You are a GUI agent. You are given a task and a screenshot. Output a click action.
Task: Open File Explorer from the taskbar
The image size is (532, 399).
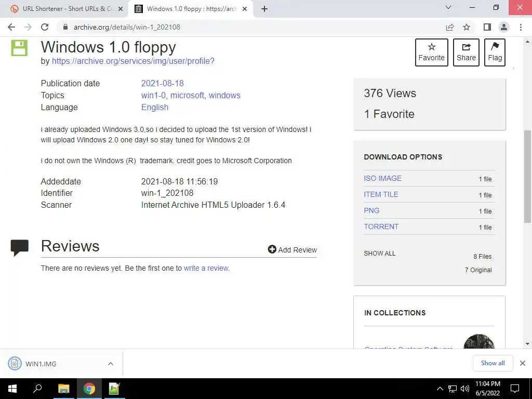[63, 389]
